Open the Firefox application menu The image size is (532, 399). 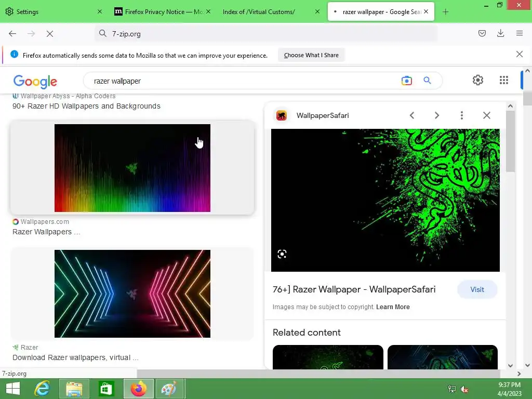(519, 33)
